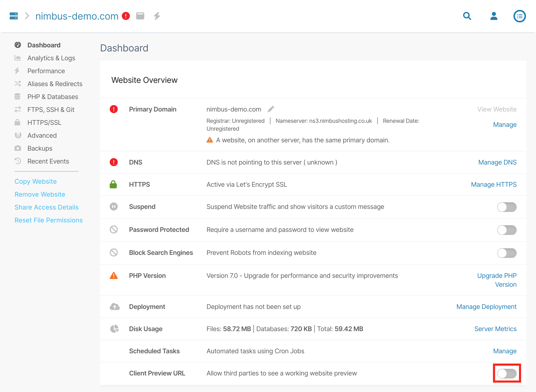Viewport: 536px width, 392px height.
Task: Open the circular list menu icon
Action: [x=519, y=16]
